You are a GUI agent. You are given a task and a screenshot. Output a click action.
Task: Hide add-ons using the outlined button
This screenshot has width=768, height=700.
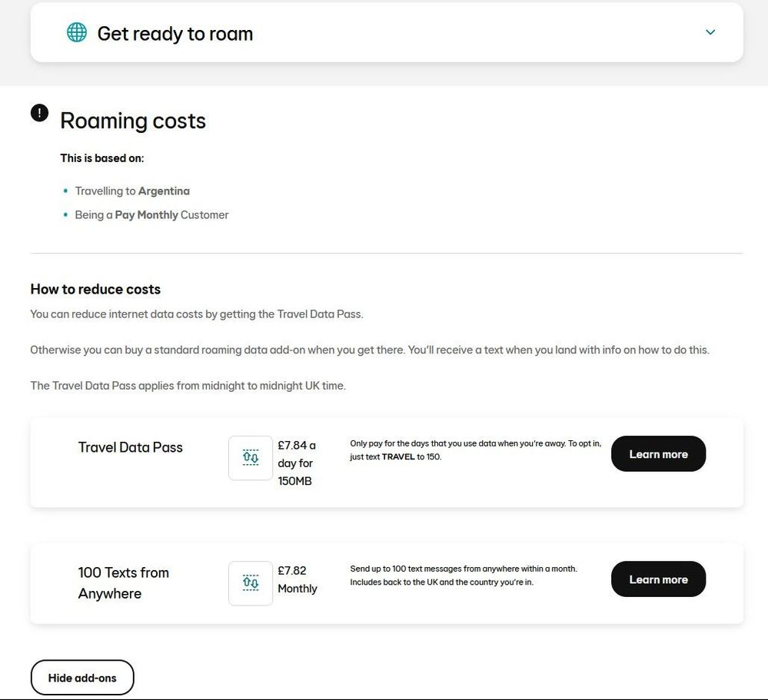tap(82, 678)
